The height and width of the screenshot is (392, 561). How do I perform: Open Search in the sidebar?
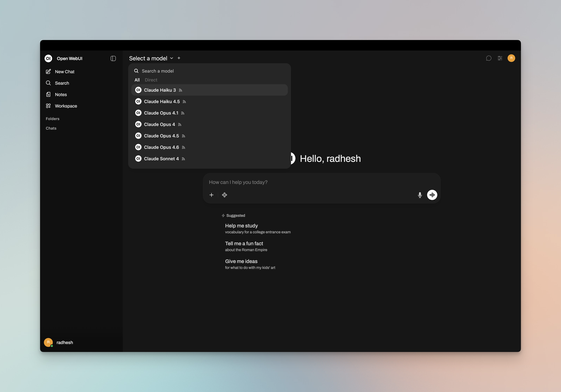point(62,83)
